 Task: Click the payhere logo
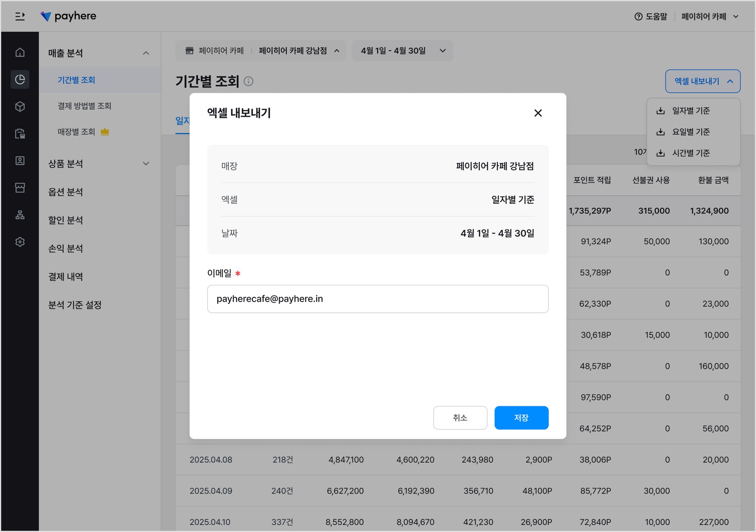68,16
